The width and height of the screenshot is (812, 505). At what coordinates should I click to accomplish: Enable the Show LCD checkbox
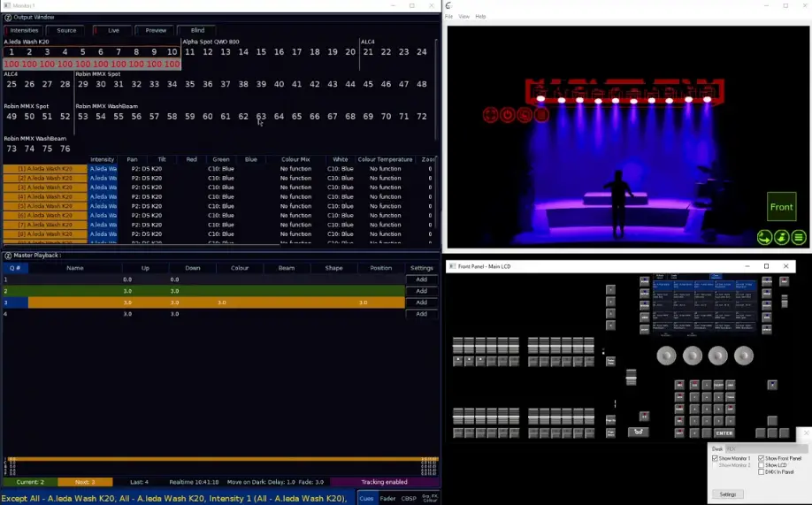tap(762, 465)
